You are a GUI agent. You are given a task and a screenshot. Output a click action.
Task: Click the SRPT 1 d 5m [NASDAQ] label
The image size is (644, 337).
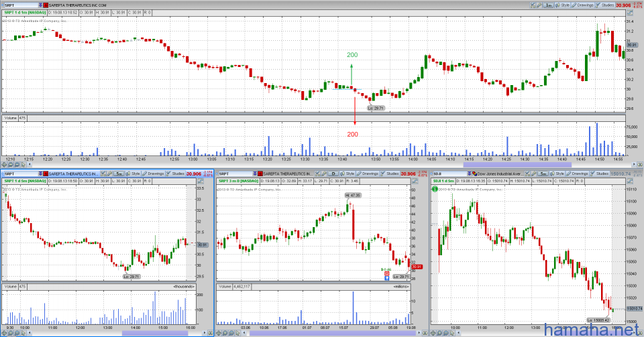(x=25, y=181)
